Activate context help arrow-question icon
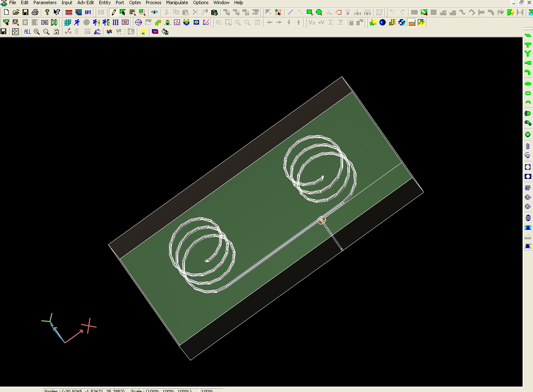The image size is (533, 392). (57, 13)
